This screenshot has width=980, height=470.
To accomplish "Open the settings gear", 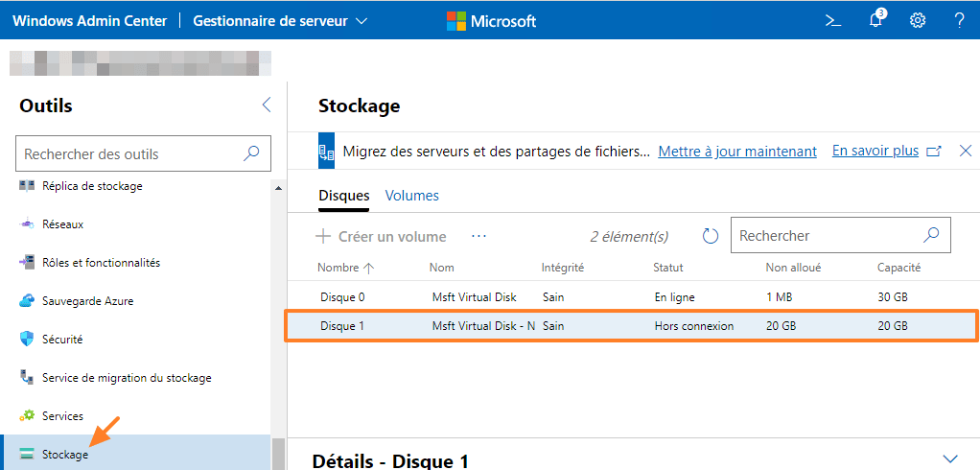I will click(918, 20).
